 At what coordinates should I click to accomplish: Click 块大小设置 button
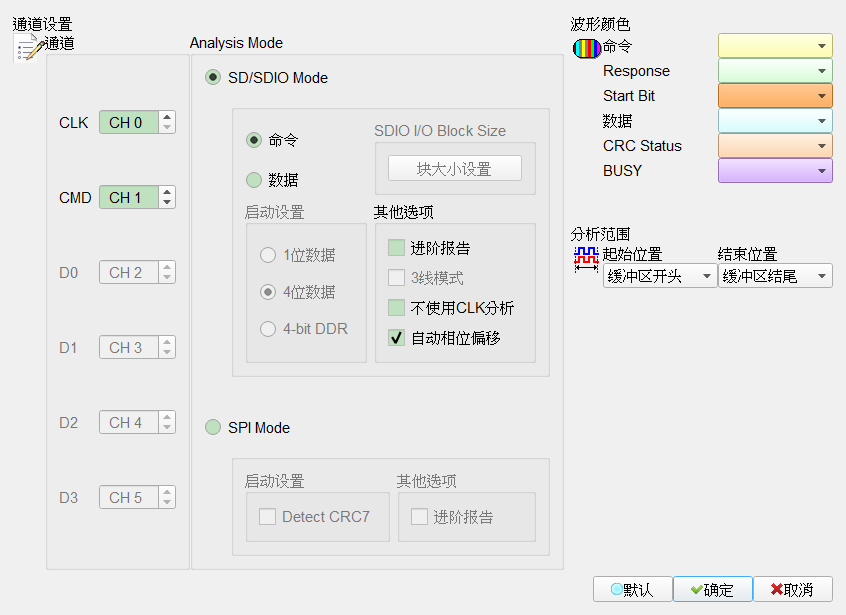(x=455, y=169)
